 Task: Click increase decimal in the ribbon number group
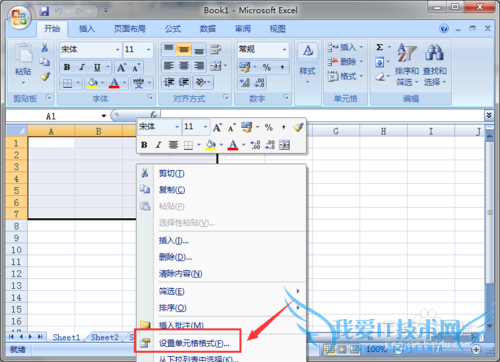(245, 83)
